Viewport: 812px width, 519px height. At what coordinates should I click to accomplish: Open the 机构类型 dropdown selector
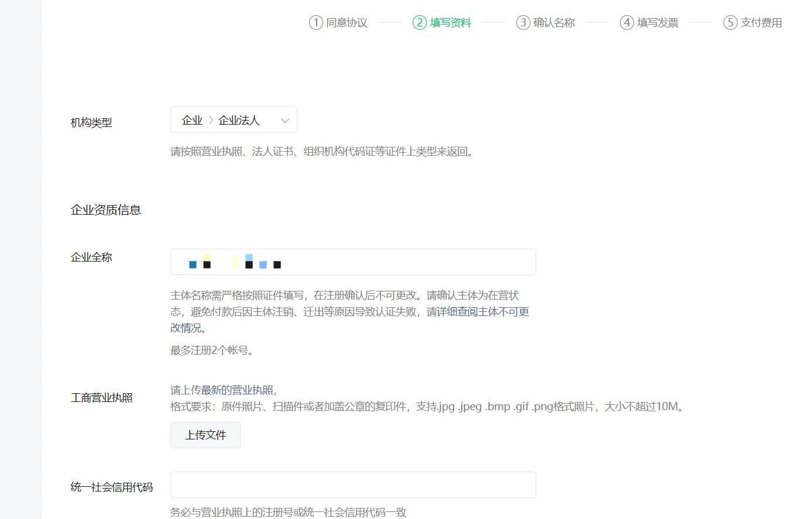coord(234,120)
